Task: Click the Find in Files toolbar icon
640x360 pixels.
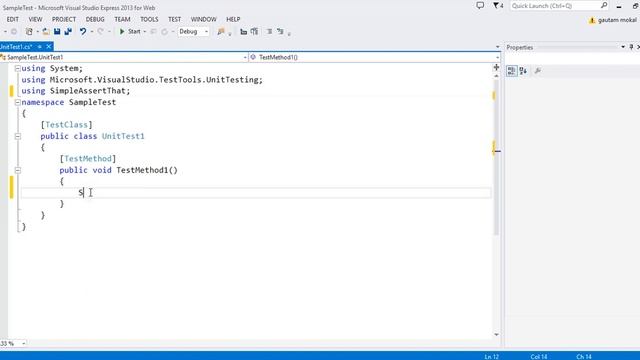Action: tap(221, 31)
